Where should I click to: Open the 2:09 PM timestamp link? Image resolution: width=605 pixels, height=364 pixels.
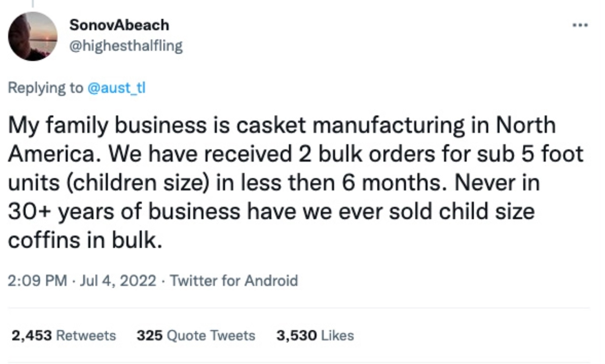point(38,280)
